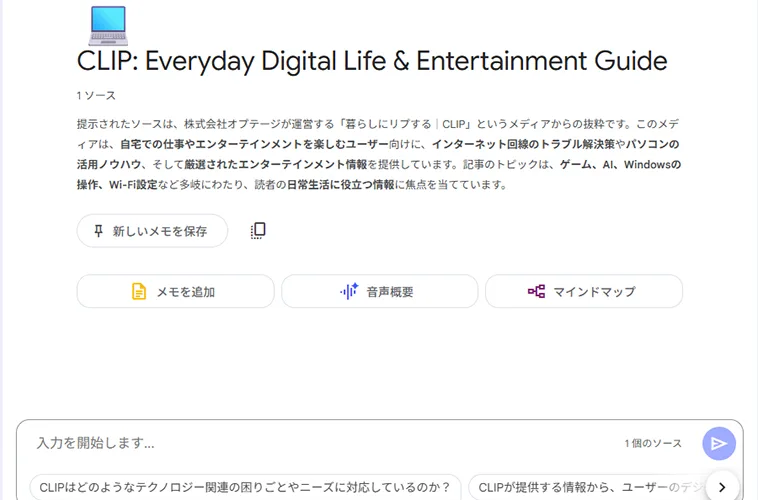
Task: Select suggested question about テクノロジー関連の困りごと
Action: pos(245,487)
